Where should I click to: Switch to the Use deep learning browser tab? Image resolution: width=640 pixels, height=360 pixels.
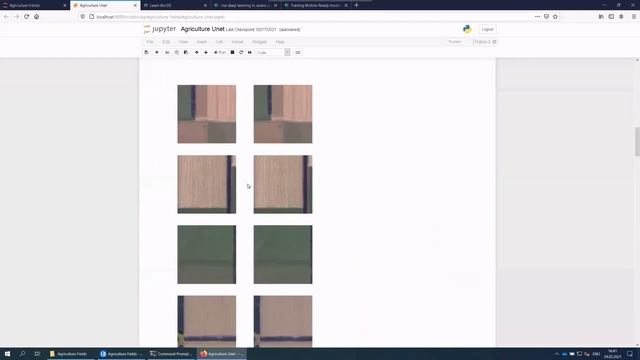coord(245,5)
